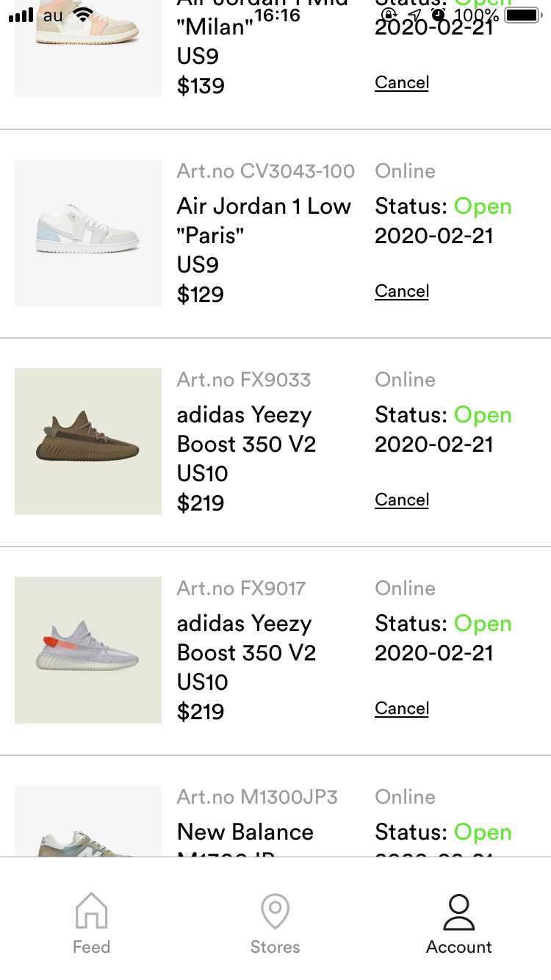Cancel the Air Jordan 1 Mid Milan order
This screenshot has width=551, height=980.
point(402,82)
